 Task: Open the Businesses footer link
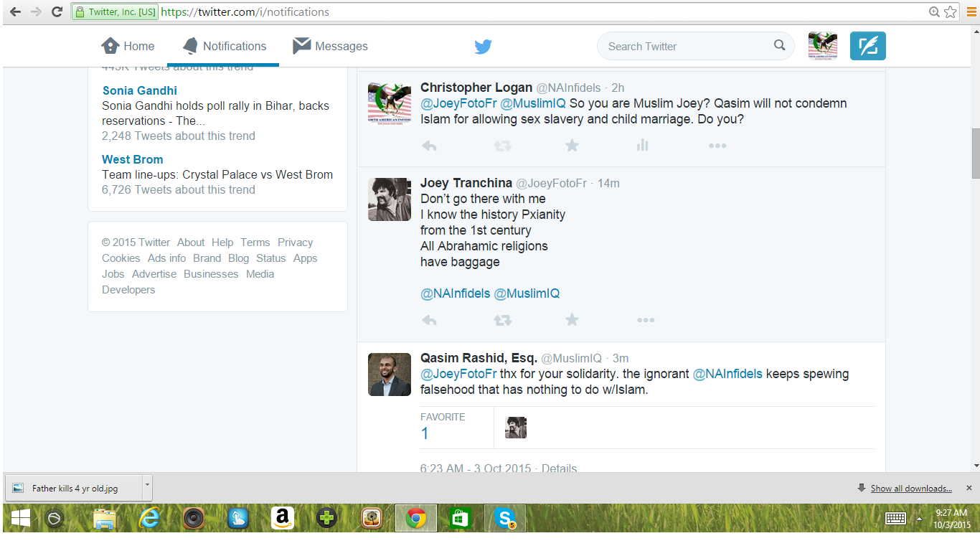(211, 274)
